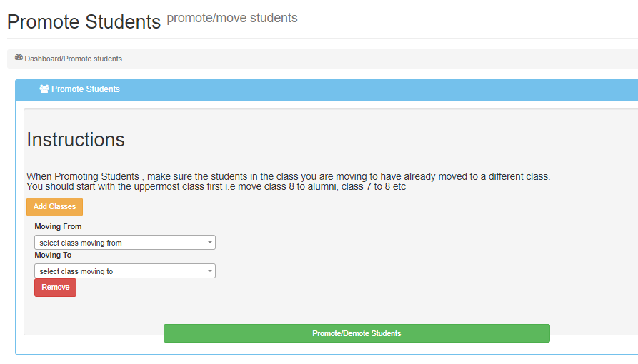Click the main Promote Students page title
638x364 pixels.
84,22
